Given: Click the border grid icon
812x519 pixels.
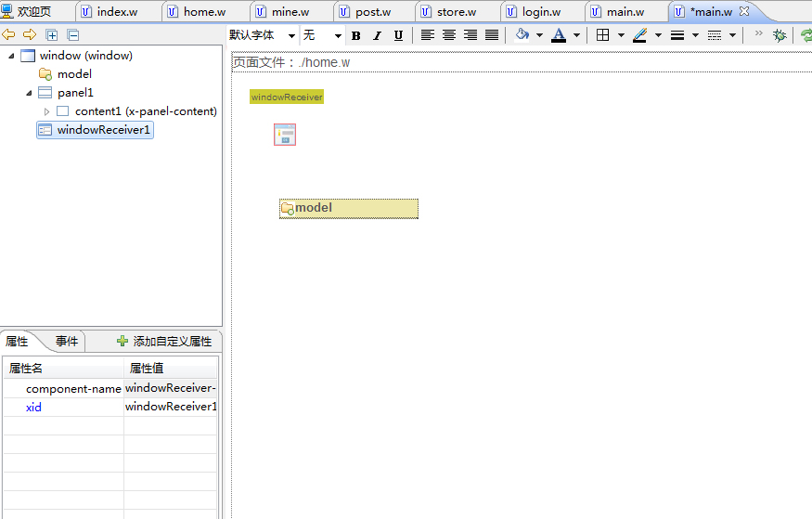Looking at the screenshot, I should (603, 35).
